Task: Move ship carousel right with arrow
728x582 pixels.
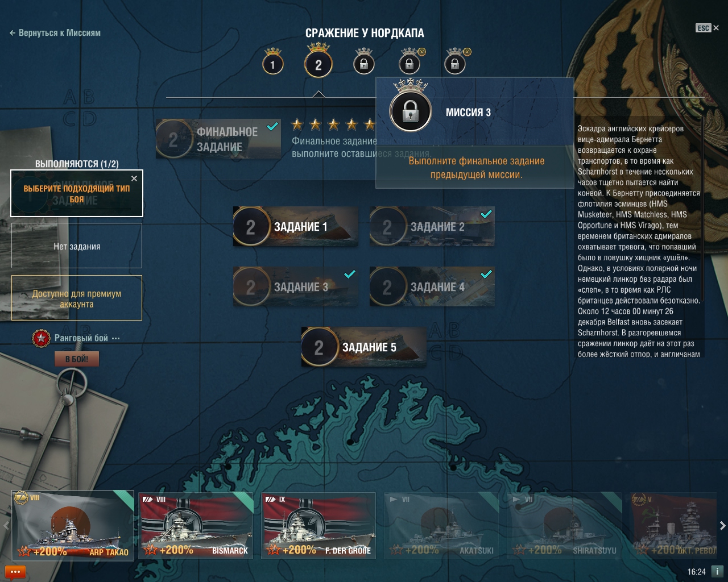Action: (x=722, y=526)
